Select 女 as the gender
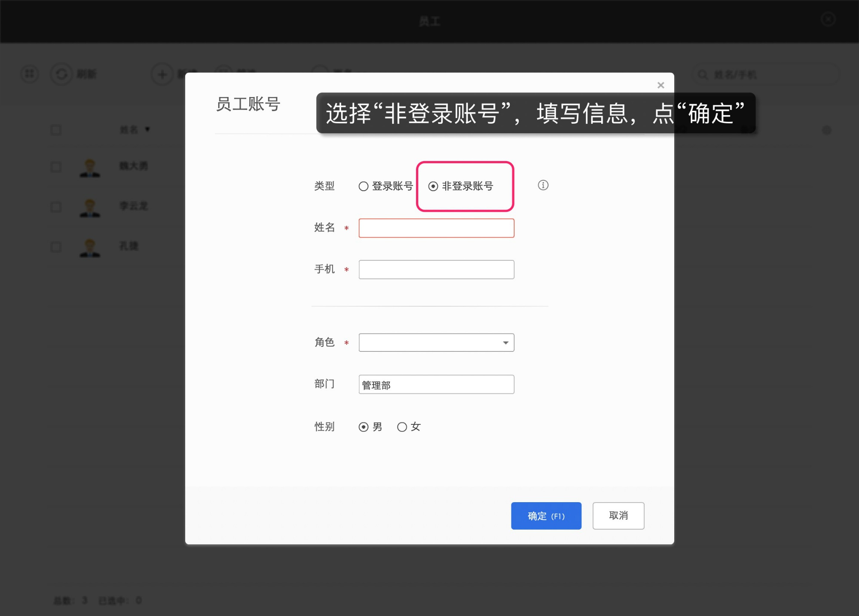Screen dimensions: 859x616 point(402,427)
